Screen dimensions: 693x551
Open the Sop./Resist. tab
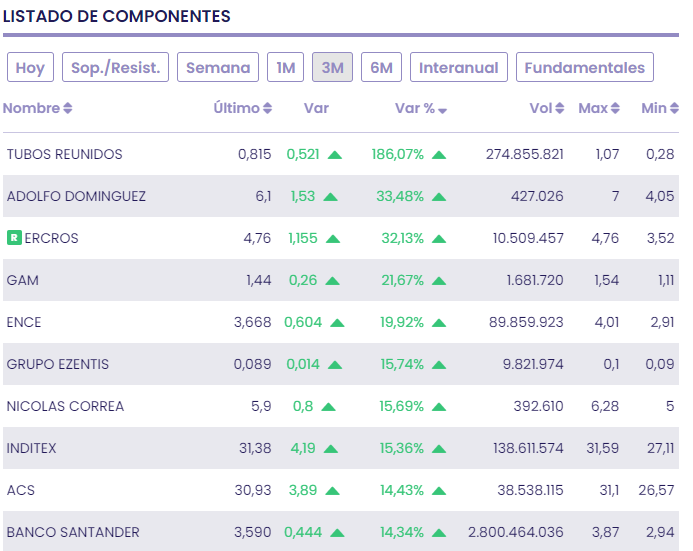[x=115, y=67]
